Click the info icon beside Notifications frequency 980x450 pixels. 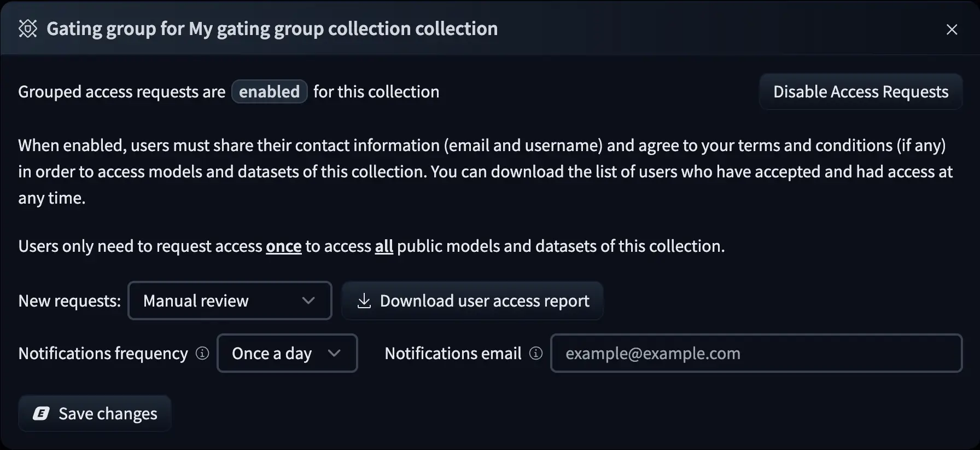click(202, 353)
